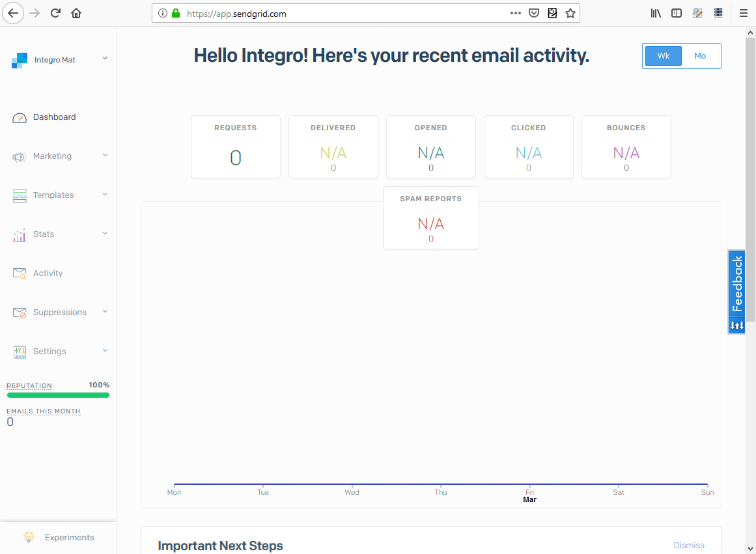Click the server-stack extension icon in toolbar

pyautogui.click(x=718, y=13)
